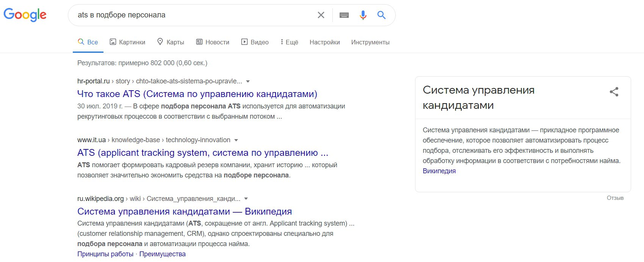Screen dimensions: 644x262
Task: Open result 'Что такое ATS (Система по управлению кандидатами)'
Action: [x=197, y=94]
